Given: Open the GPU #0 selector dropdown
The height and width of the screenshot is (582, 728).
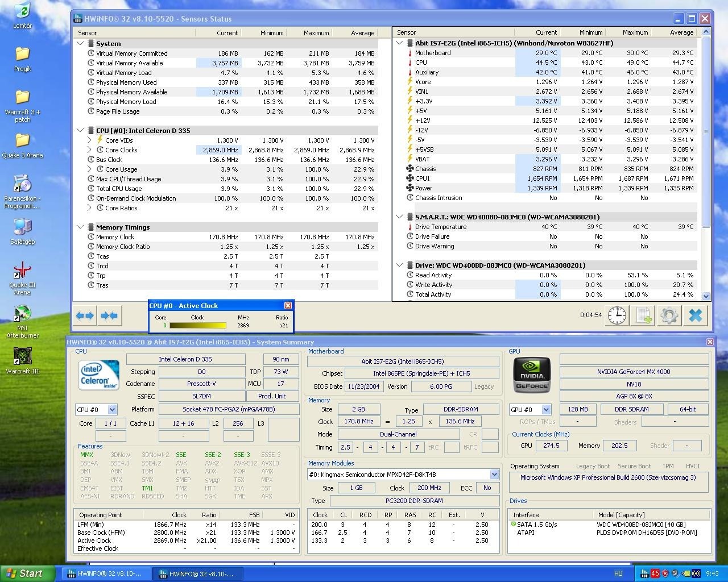Looking at the screenshot, I should click(546, 409).
